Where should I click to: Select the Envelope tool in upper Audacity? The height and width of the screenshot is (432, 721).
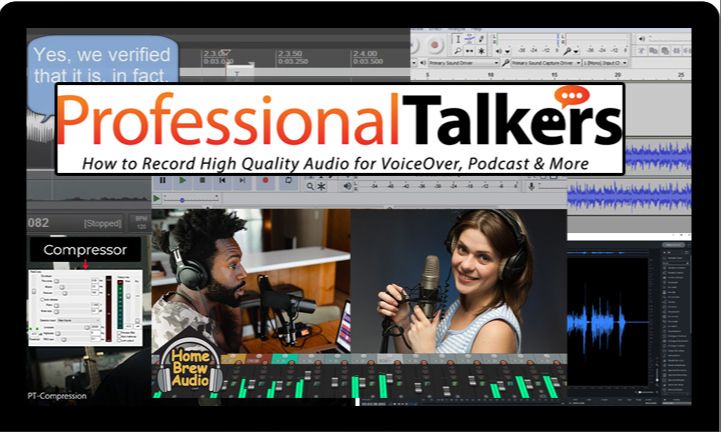click(x=469, y=39)
